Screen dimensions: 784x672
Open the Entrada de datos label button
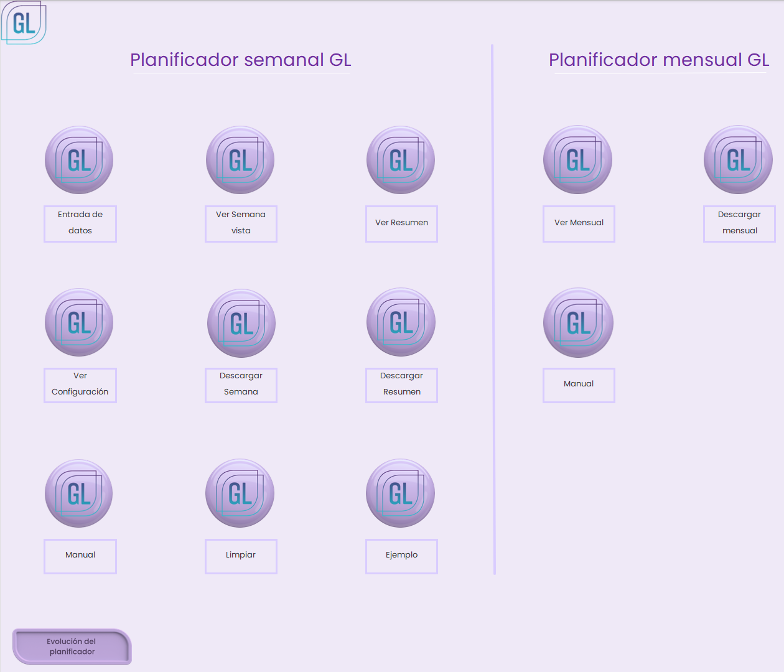pos(80,223)
